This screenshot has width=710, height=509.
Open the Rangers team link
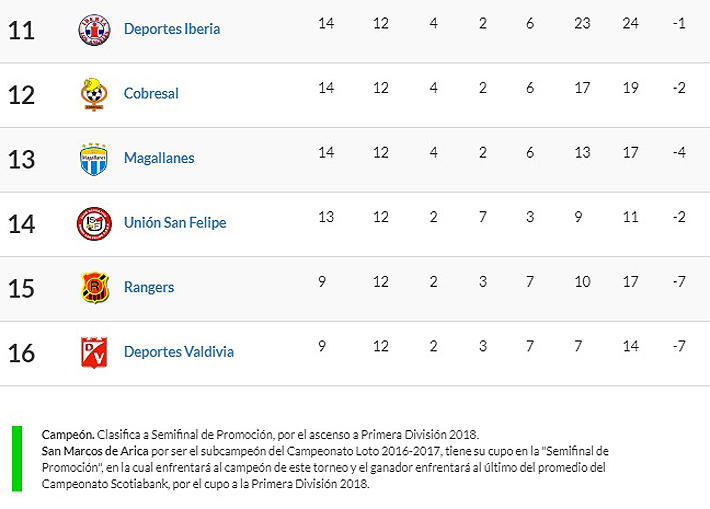[149, 288]
